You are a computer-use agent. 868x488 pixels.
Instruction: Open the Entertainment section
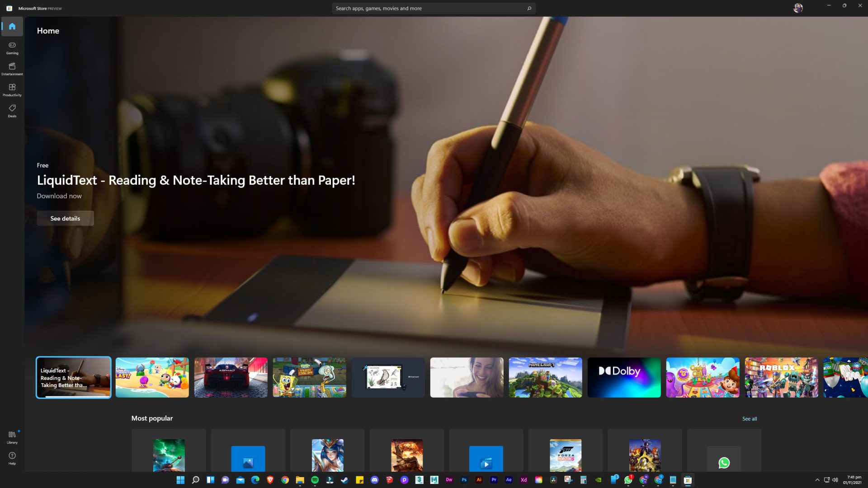12,69
